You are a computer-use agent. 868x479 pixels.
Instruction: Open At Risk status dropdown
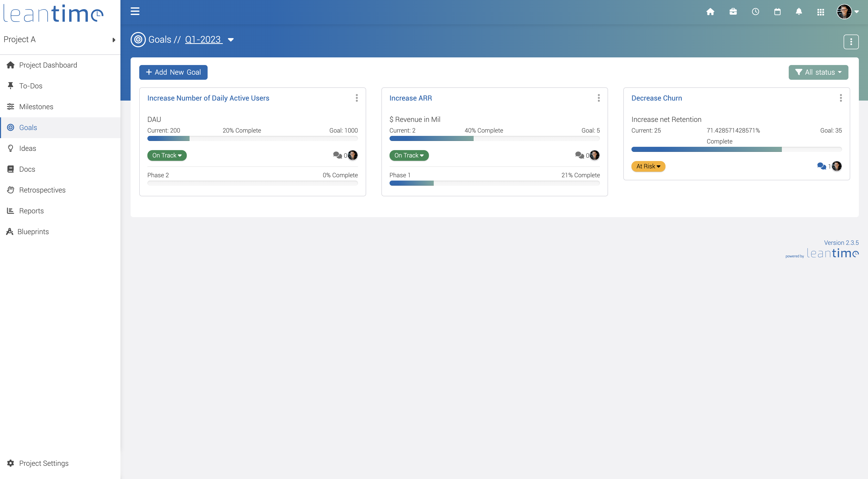[648, 166]
